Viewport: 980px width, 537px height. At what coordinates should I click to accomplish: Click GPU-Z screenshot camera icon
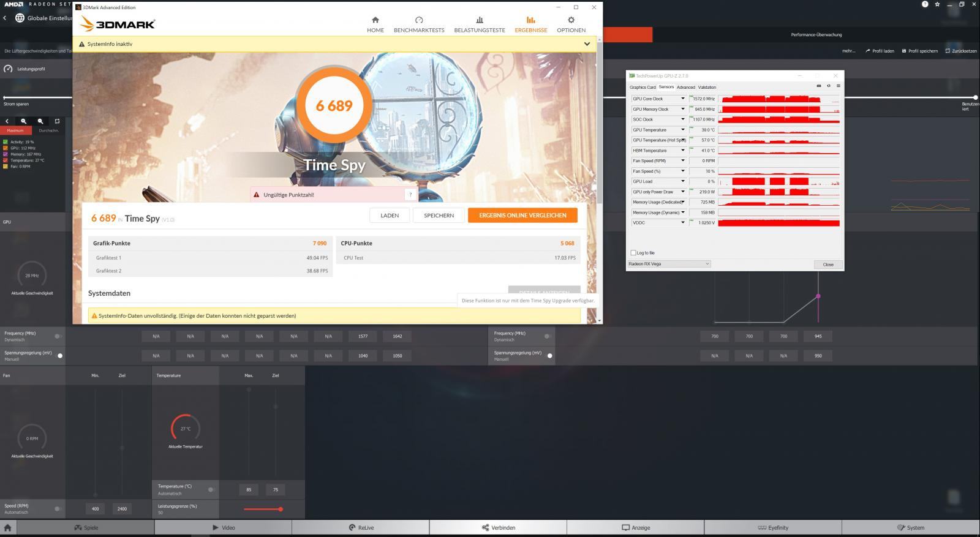(819, 86)
